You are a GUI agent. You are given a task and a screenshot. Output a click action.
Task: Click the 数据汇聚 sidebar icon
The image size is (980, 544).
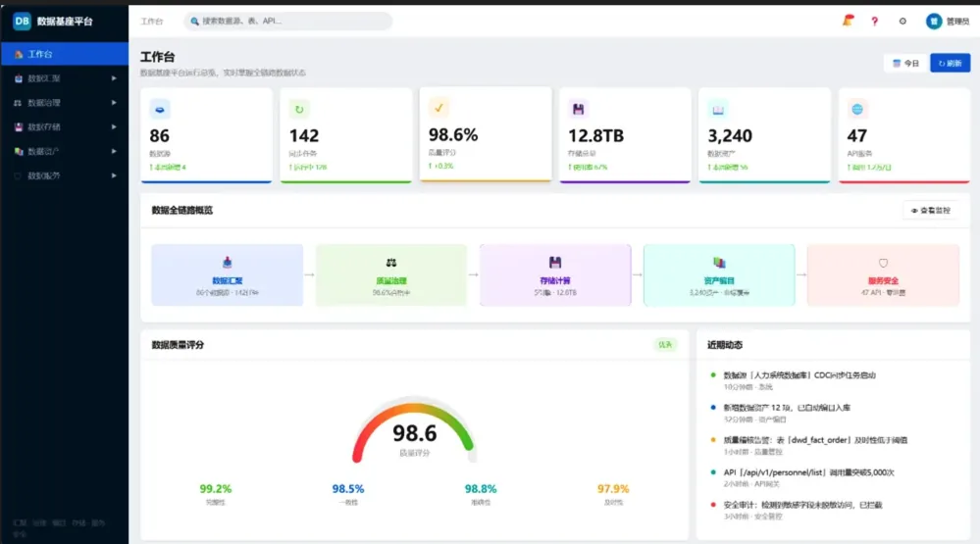click(x=18, y=78)
